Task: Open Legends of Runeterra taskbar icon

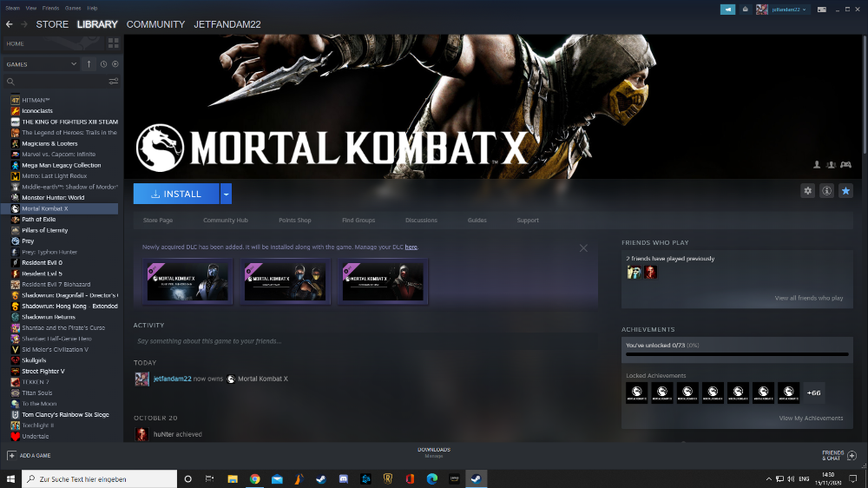Action: pyautogui.click(x=387, y=479)
